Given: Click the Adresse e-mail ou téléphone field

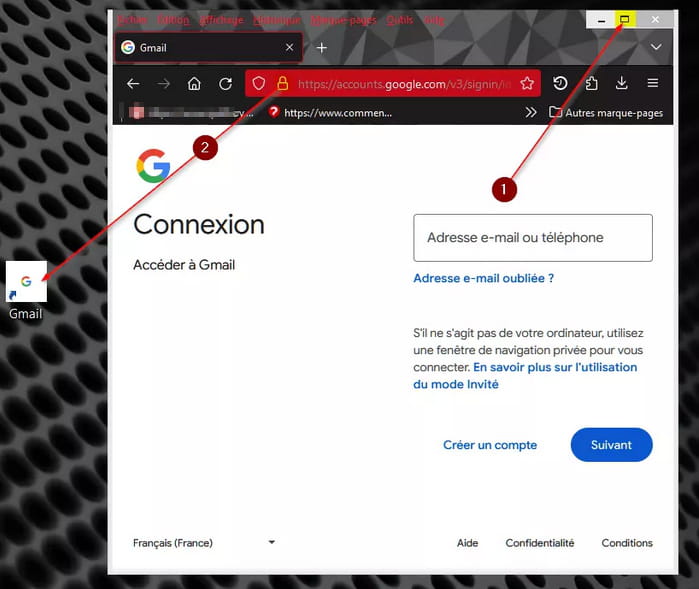Looking at the screenshot, I should 533,238.
